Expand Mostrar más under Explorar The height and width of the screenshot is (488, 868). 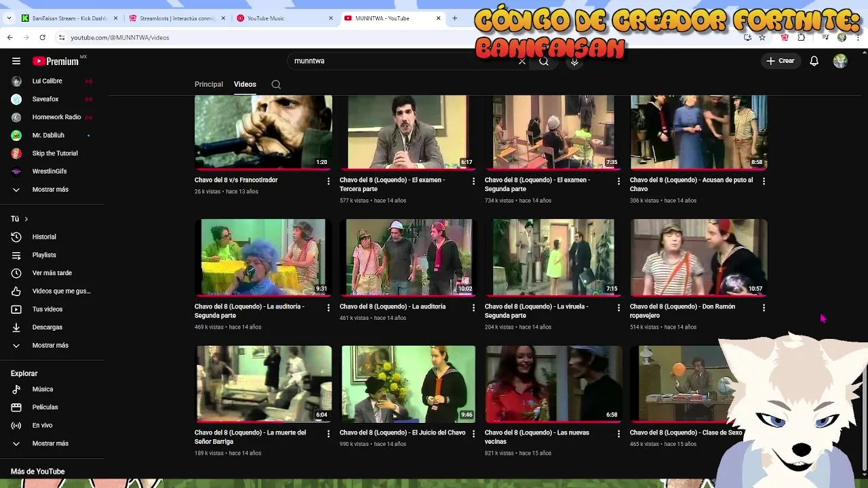pos(52,443)
